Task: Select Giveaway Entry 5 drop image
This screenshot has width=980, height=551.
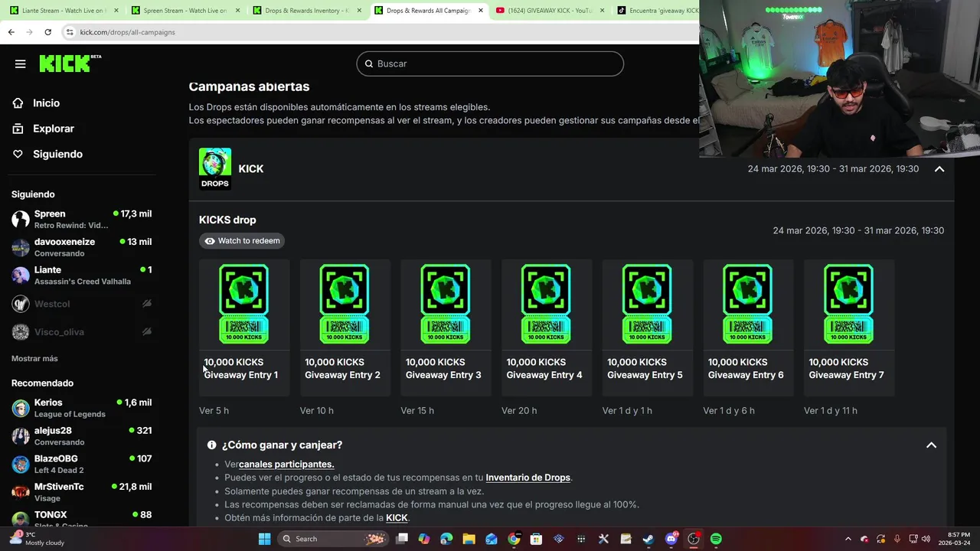Action: point(647,304)
